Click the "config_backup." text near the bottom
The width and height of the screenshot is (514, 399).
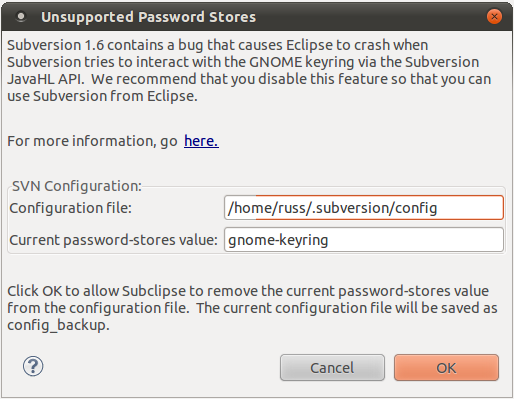pyautogui.click(x=59, y=325)
